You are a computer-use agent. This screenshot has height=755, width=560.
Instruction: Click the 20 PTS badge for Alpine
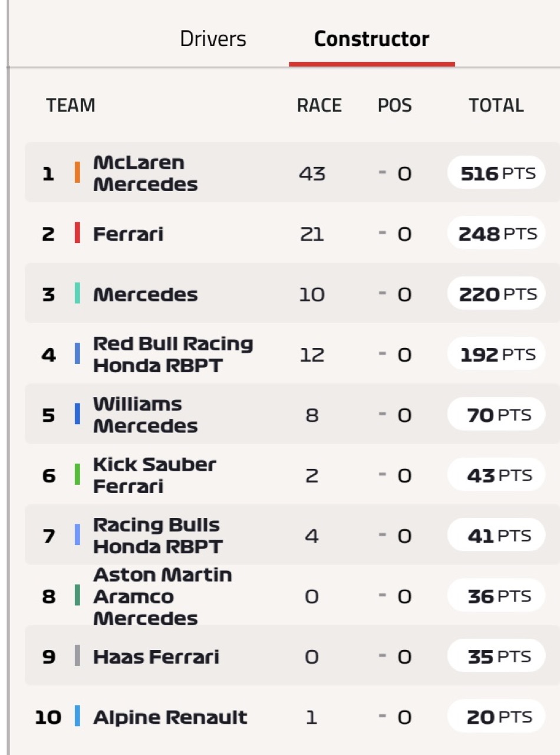(x=496, y=717)
